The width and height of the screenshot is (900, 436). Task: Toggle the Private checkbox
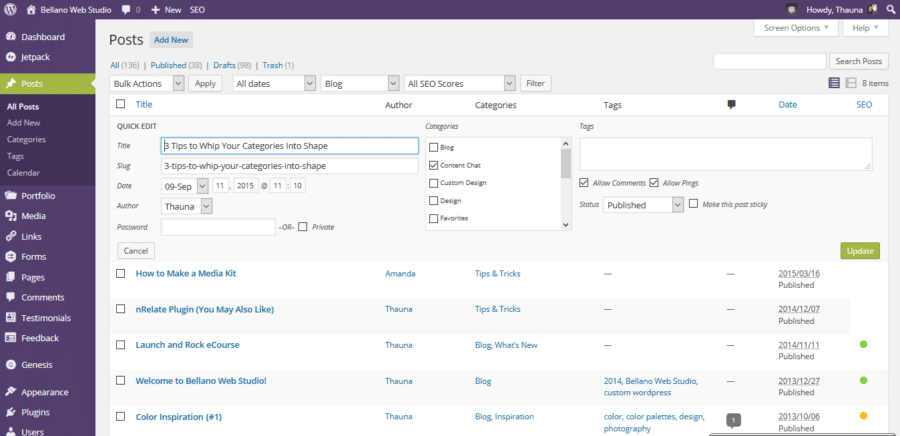[x=302, y=227]
